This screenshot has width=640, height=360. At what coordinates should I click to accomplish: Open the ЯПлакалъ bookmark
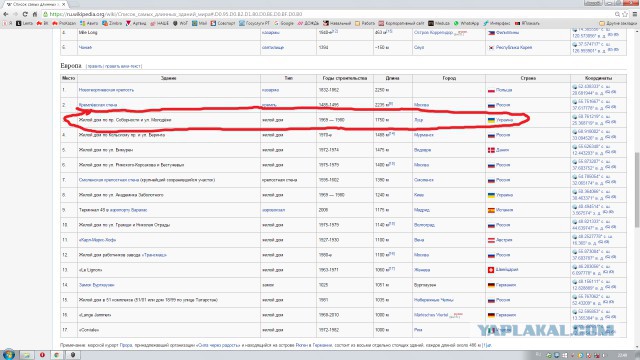[527, 23]
